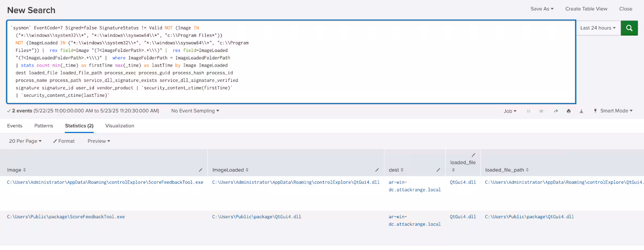The width and height of the screenshot is (644, 250).
Task: Open the Last 24 hours time picker
Action: (x=598, y=28)
